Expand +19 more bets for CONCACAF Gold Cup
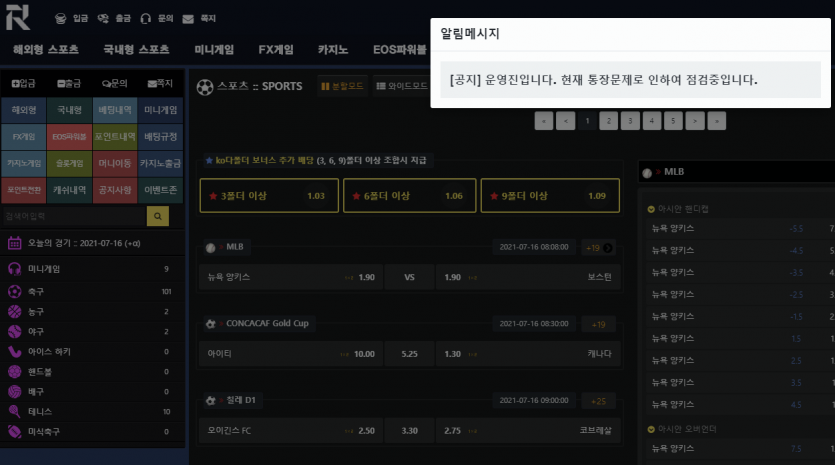 [x=599, y=324]
